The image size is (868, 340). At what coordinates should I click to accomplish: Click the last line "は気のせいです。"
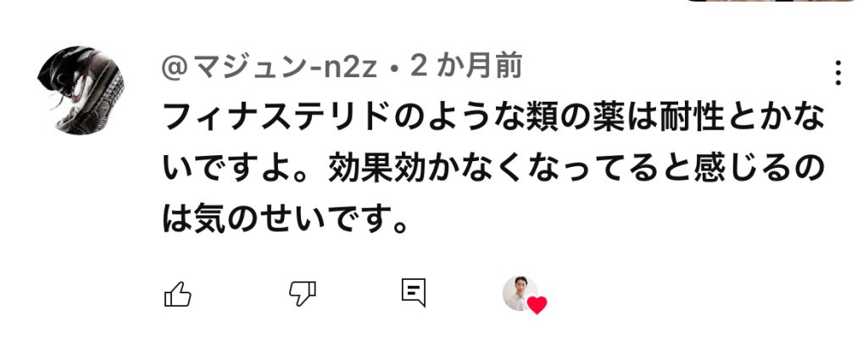click(286, 220)
